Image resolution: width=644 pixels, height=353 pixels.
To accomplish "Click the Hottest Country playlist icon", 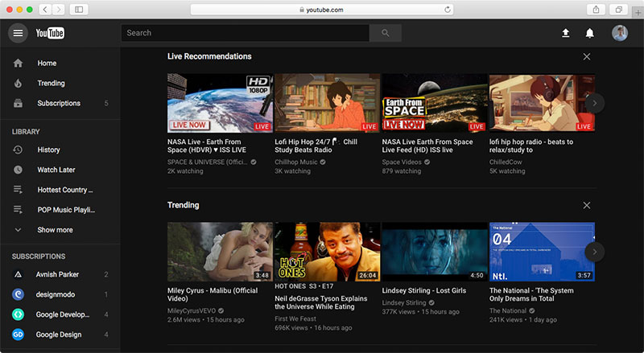I will 18,190.
